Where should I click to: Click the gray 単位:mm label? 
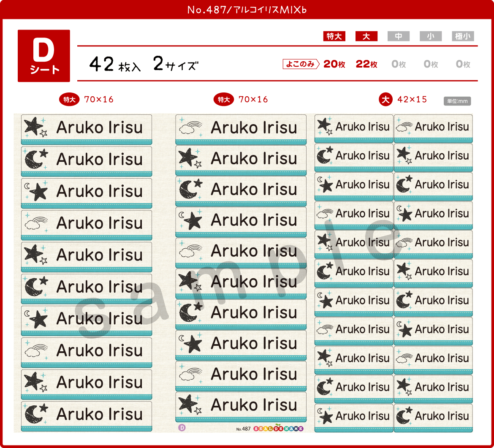(x=457, y=101)
